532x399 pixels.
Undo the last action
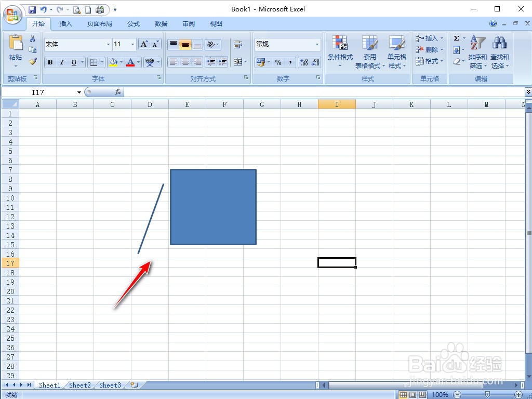click(x=43, y=10)
